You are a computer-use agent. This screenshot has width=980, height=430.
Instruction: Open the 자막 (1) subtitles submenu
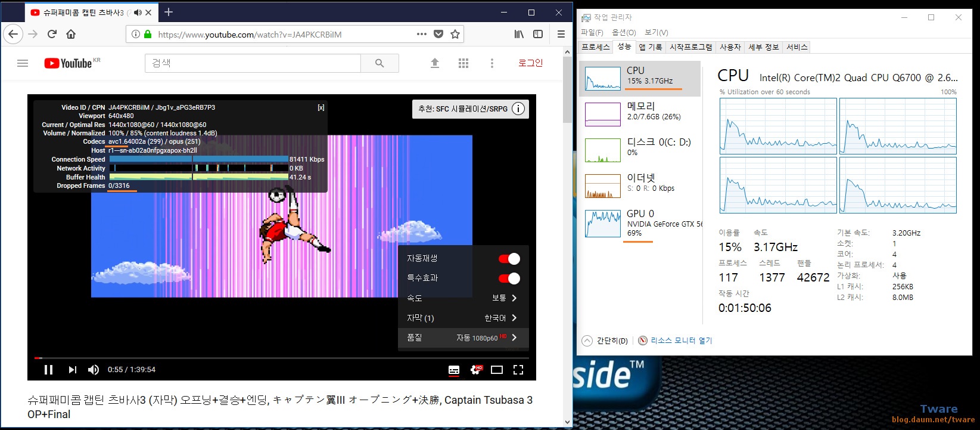463,318
